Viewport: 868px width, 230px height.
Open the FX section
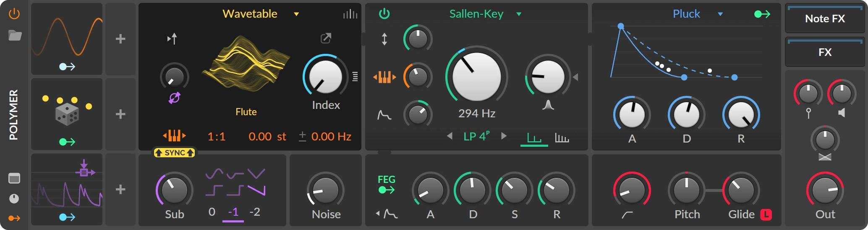pos(825,52)
